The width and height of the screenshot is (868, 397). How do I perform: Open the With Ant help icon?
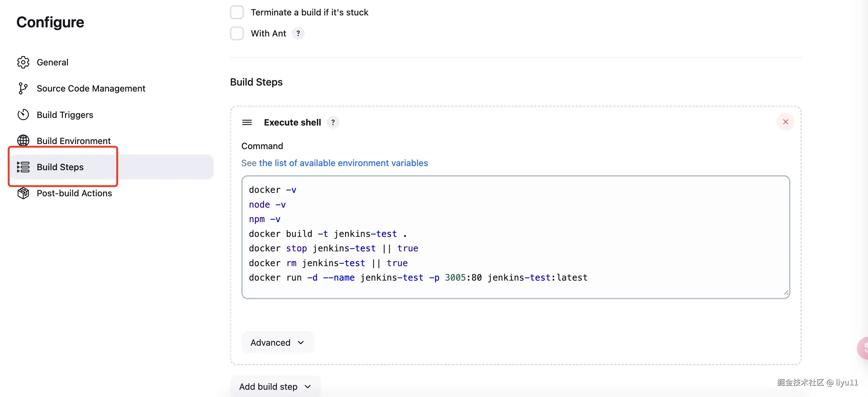point(298,33)
